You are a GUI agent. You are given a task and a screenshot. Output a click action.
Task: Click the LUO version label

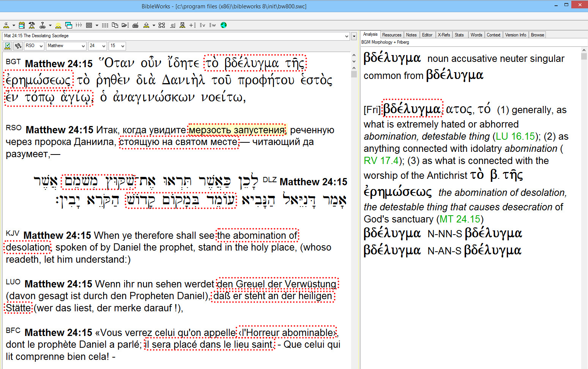tap(13, 282)
